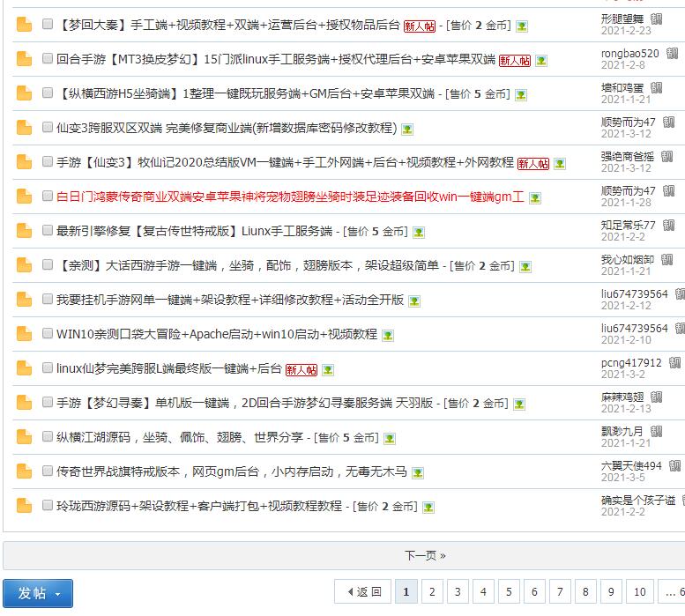Click the badge icon next to author rongbao520
Image resolution: width=685 pixels, height=616 pixels.
point(668,54)
